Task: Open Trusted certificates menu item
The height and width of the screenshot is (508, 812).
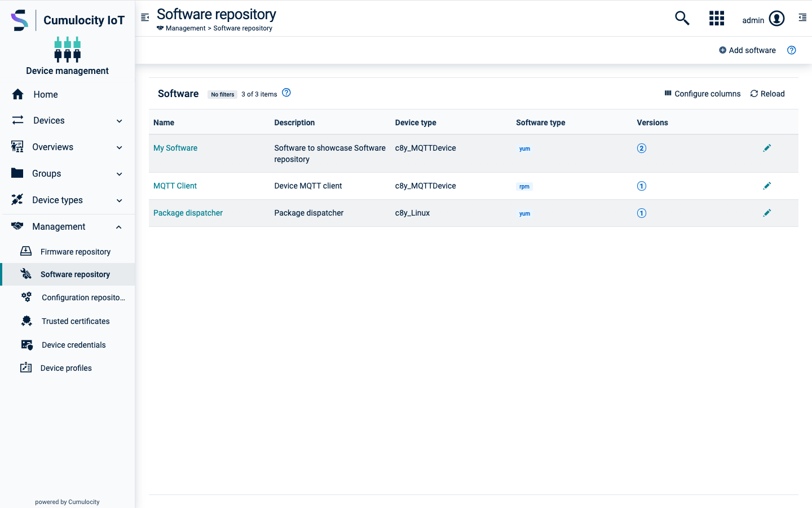Action: [x=68, y=321]
